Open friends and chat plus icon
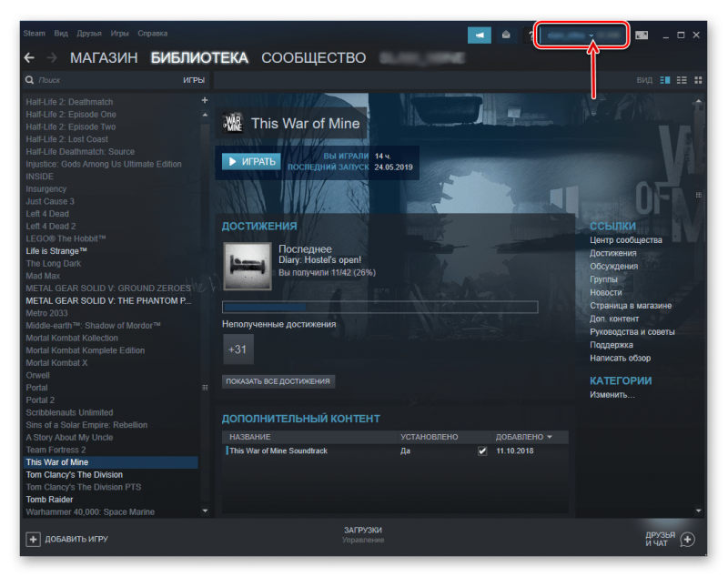728x577 pixels. tap(687, 540)
